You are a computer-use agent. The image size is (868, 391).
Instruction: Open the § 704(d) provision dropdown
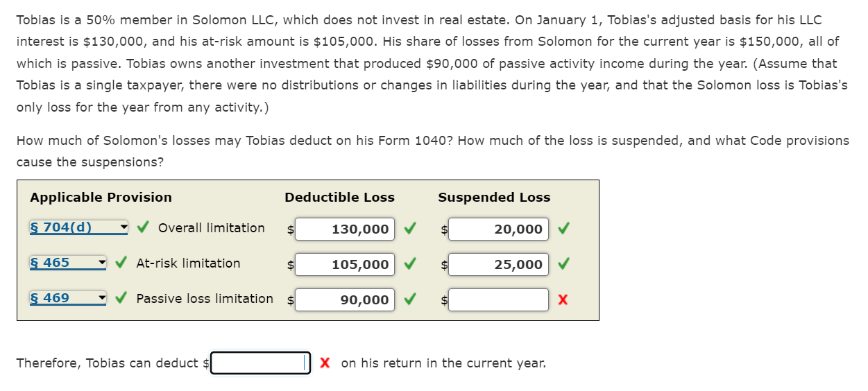(79, 227)
